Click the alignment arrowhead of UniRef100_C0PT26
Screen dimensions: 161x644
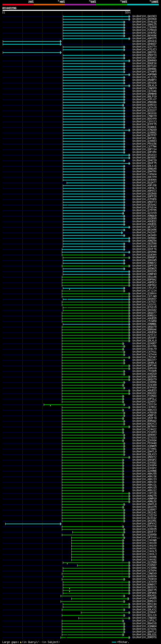click(130, 493)
